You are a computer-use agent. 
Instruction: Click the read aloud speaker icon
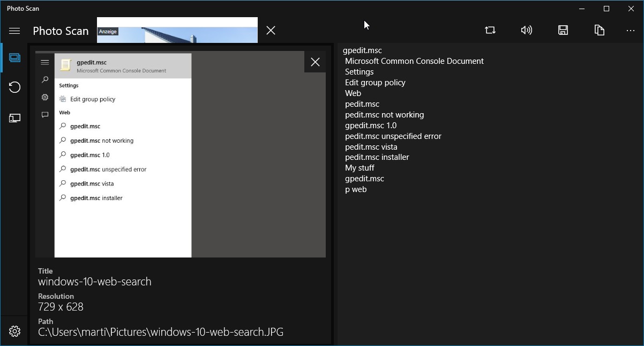527,30
